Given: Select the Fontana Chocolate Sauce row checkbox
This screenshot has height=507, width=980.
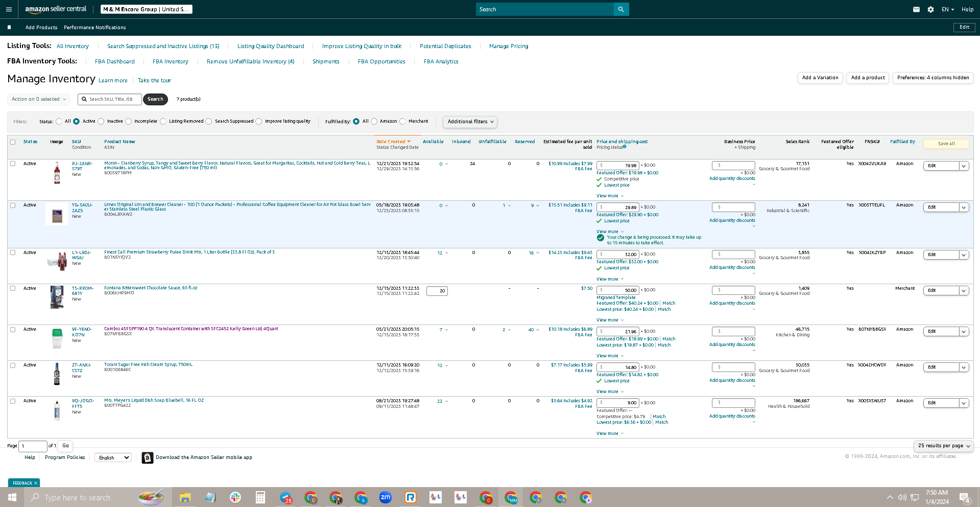Looking at the screenshot, I should tap(13, 288).
